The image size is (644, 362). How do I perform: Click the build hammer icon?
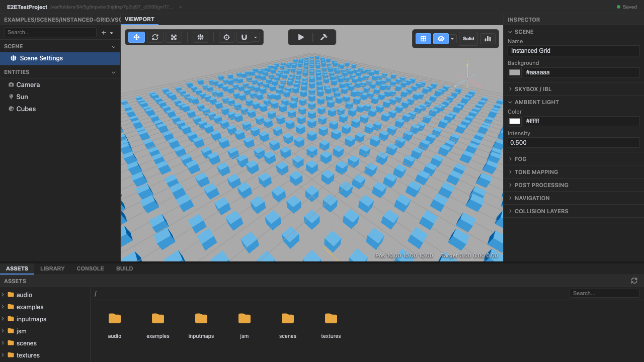(x=324, y=37)
